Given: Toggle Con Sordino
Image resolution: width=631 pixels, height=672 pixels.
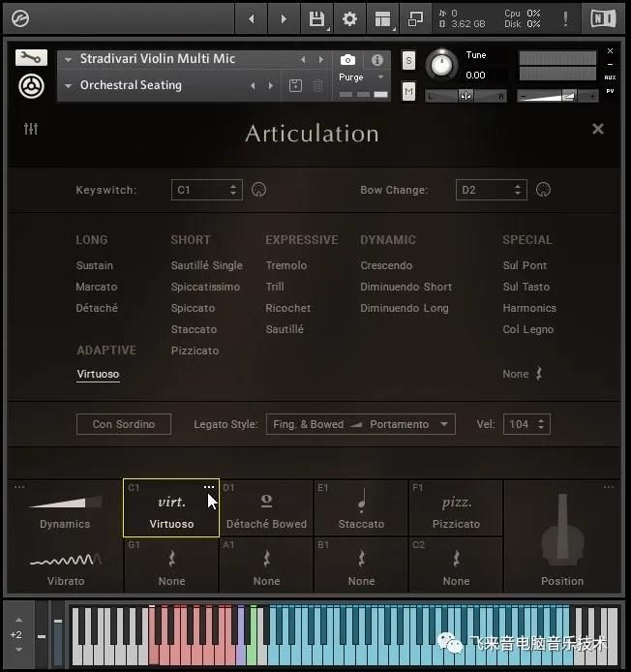Looking at the screenshot, I should tap(123, 424).
